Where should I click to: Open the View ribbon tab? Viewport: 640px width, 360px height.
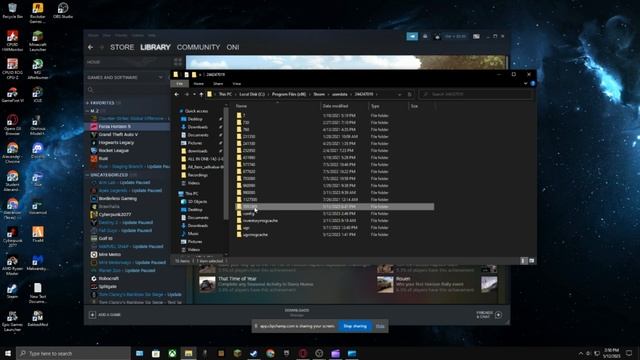[x=237, y=84]
